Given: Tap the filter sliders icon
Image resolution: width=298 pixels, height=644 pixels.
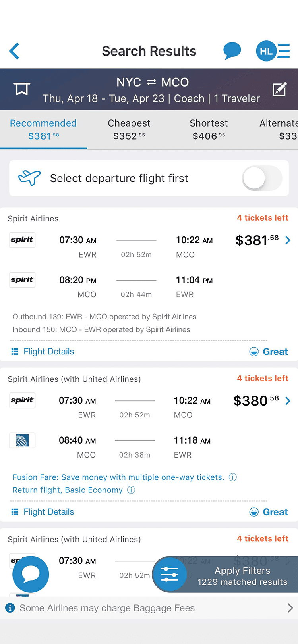Looking at the screenshot, I should (x=170, y=574).
